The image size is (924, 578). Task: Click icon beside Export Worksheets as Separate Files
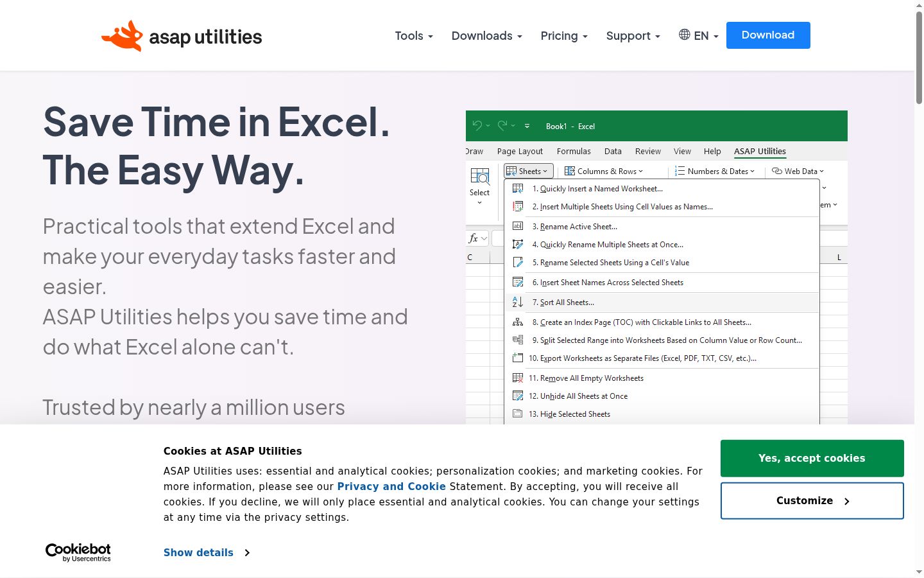point(518,358)
